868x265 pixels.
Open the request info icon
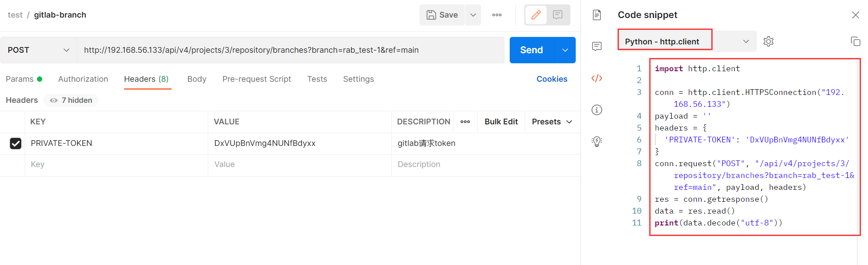(x=597, y=110)
